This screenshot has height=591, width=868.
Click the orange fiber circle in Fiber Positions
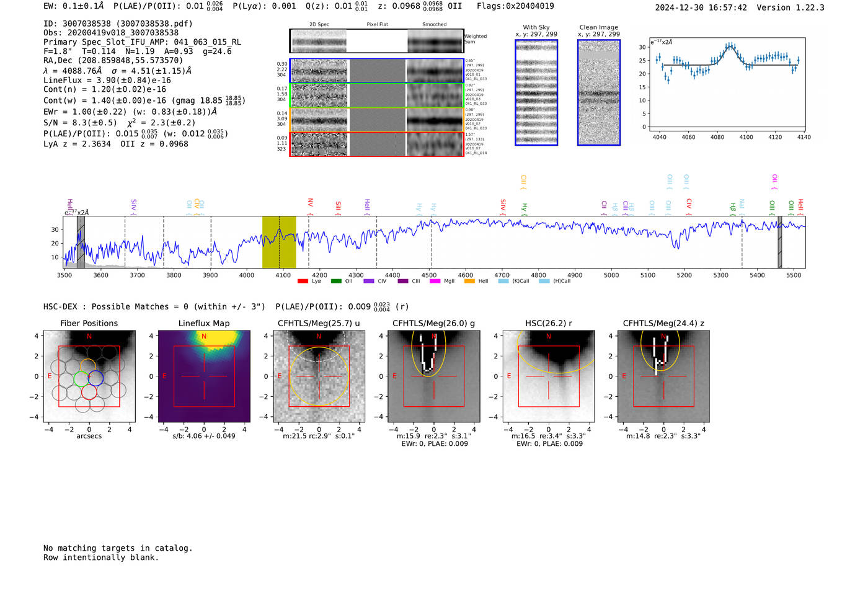pyautogui.click(x=88, y=366)
